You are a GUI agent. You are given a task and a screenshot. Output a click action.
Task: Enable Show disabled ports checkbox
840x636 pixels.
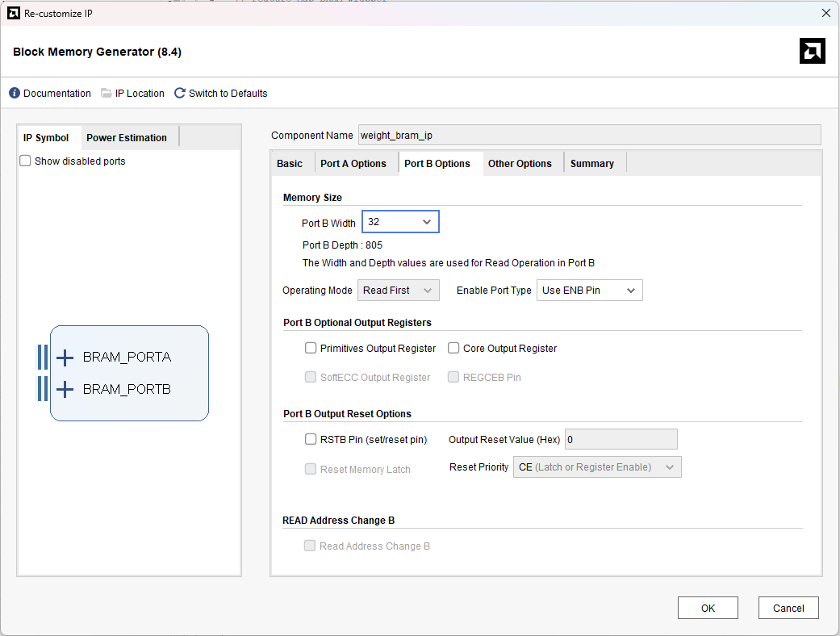tap(25, 161)
